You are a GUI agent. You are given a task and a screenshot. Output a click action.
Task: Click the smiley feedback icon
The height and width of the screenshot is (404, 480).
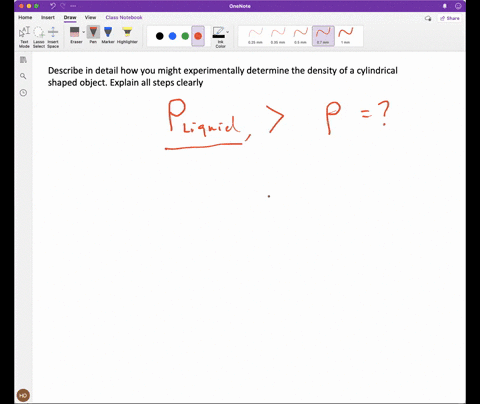pyautogui.click(x=458, y=6)
